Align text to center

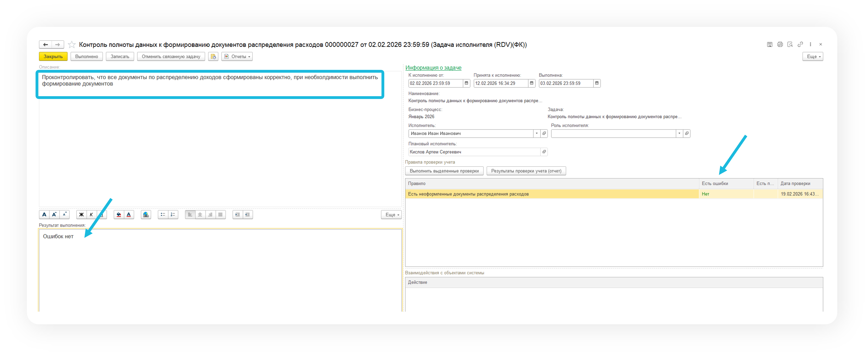tap(200, 215)
